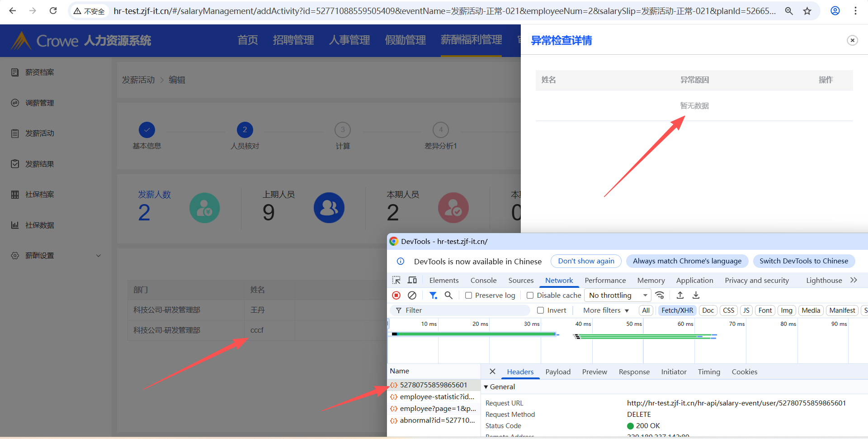Screen dimensions: 868x439
Task: Click the 发薪结果 sidebar icon
Action: pyautogui.click(x=15, y=164)
